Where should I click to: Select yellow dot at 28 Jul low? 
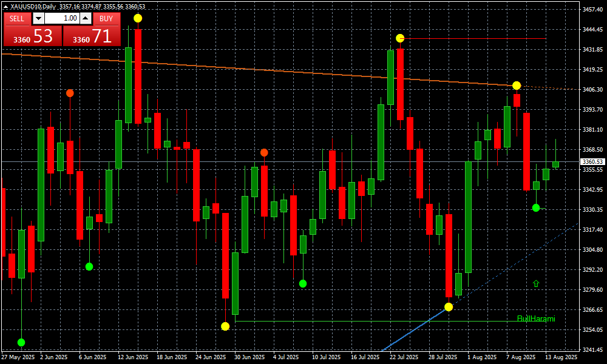[x=449, y=307]
